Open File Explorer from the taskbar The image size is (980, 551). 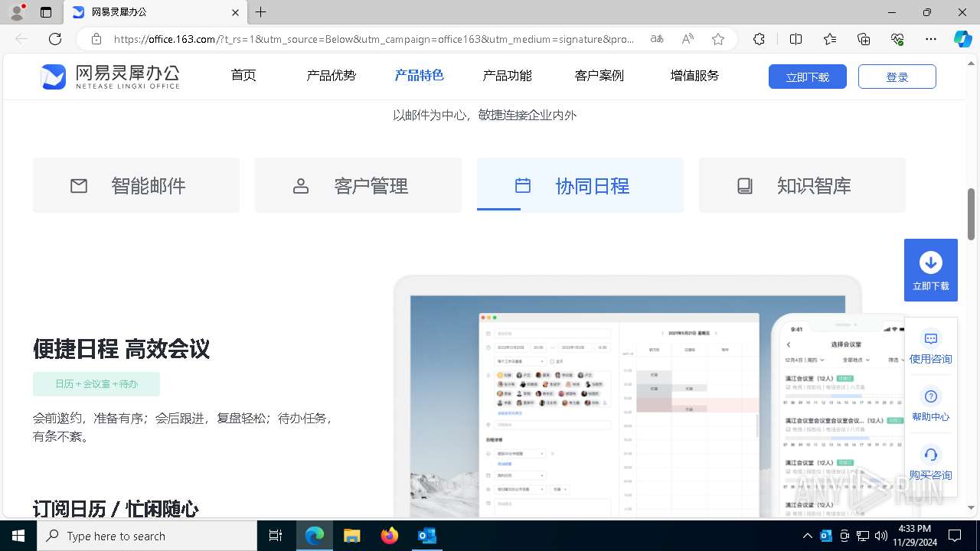point(351,536)
